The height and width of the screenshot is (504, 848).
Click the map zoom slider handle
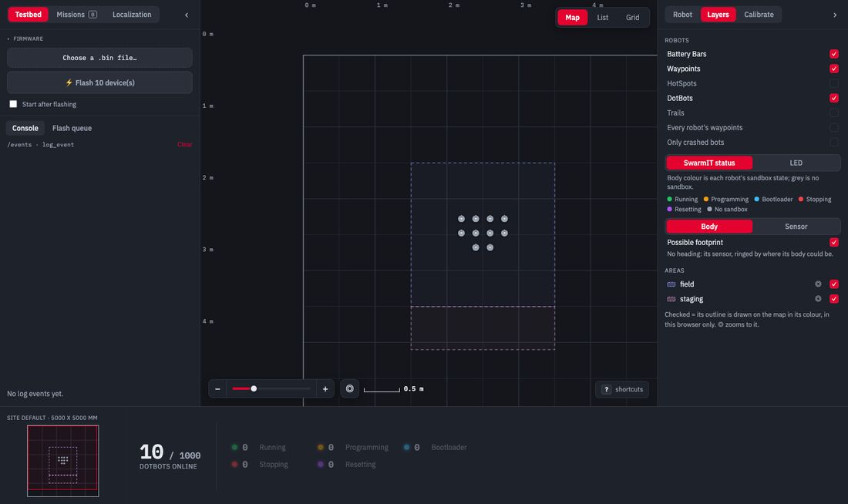(254, 389)
